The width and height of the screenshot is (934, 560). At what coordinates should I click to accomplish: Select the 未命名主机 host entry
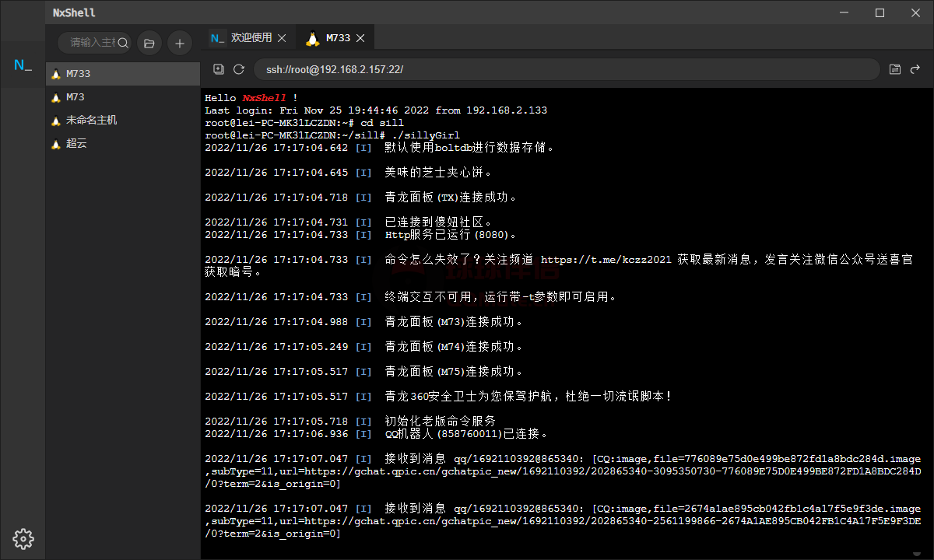[x=91, y=121]
